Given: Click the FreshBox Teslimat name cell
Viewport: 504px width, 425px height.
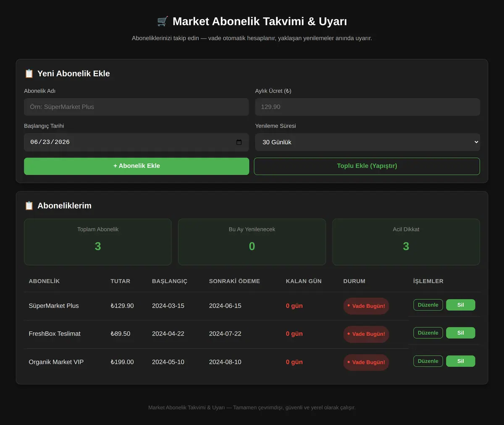Looking at the screenshot, I should click(55, 334).
